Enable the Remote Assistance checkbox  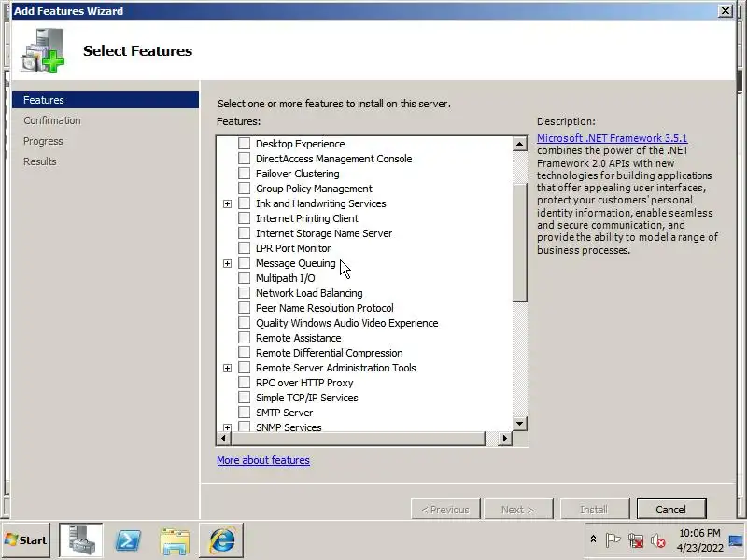click(244, 338)
